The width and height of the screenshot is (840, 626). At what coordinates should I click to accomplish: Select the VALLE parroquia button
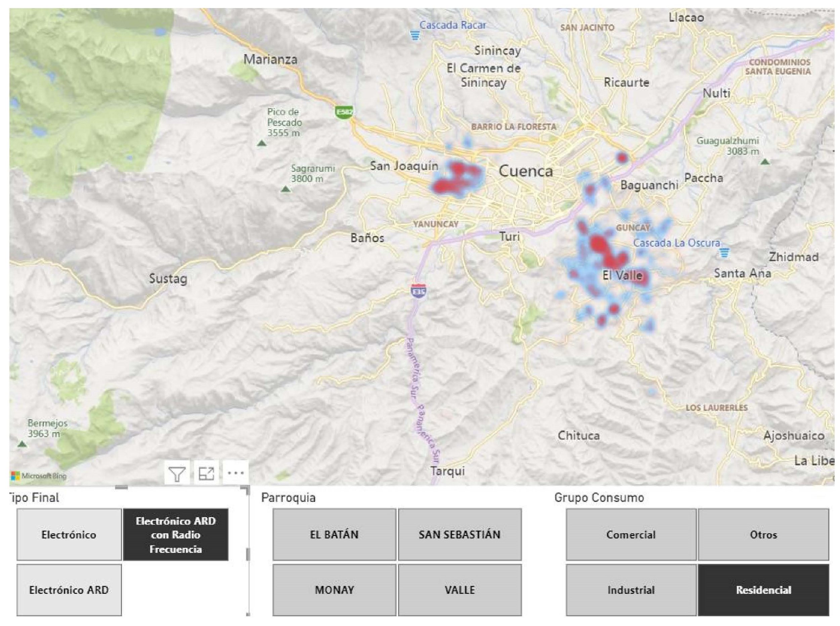point(459,590)
